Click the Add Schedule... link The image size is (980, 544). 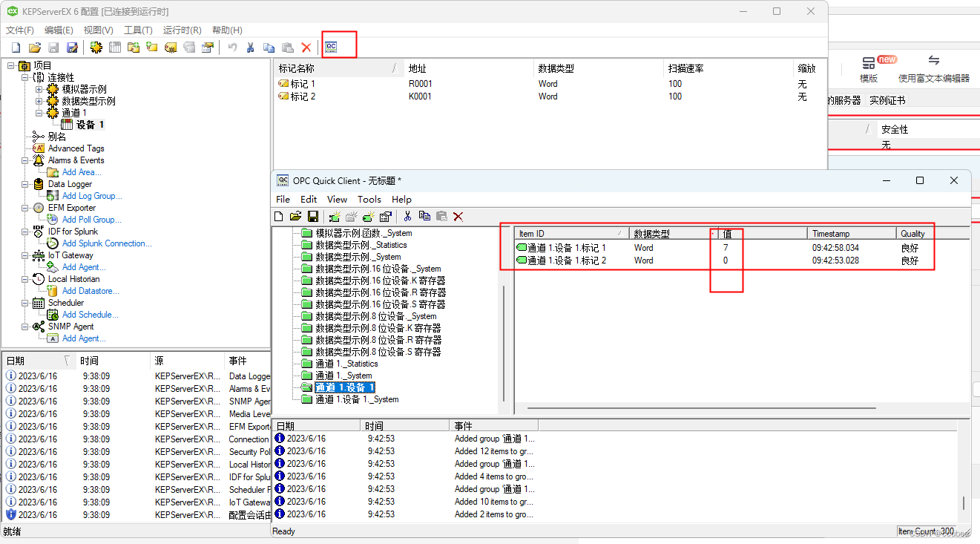click(91, 315)
